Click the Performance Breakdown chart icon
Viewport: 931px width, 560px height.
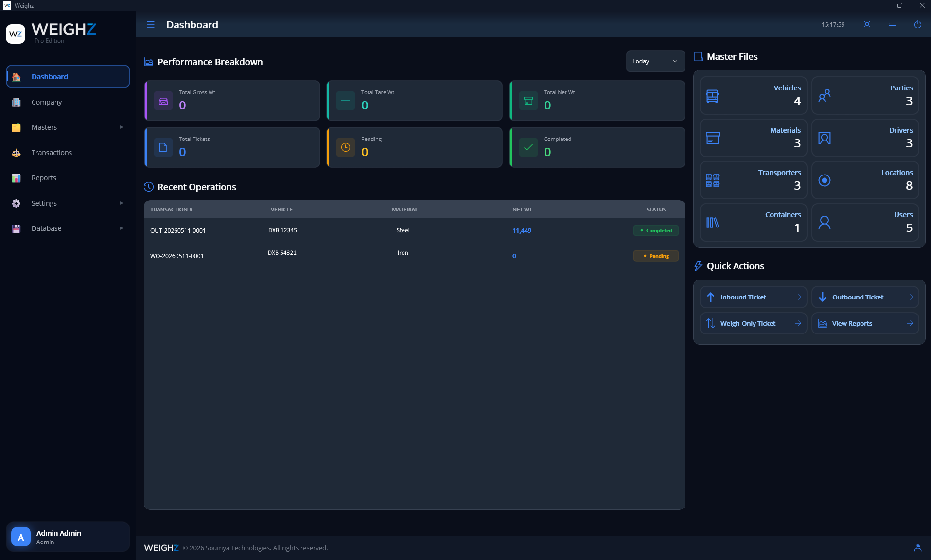coord(149,62)
